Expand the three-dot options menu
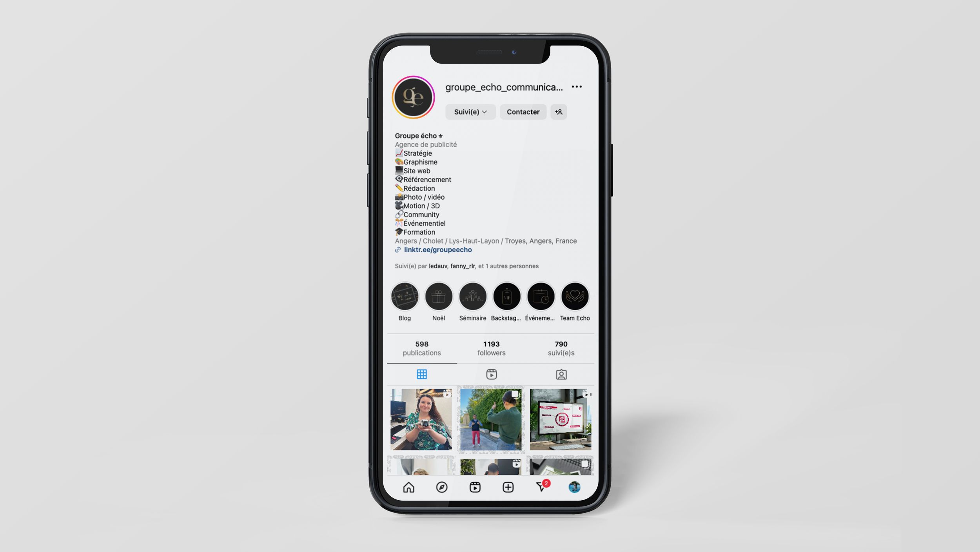Viewport: 980px width, 552px height. 577,86
